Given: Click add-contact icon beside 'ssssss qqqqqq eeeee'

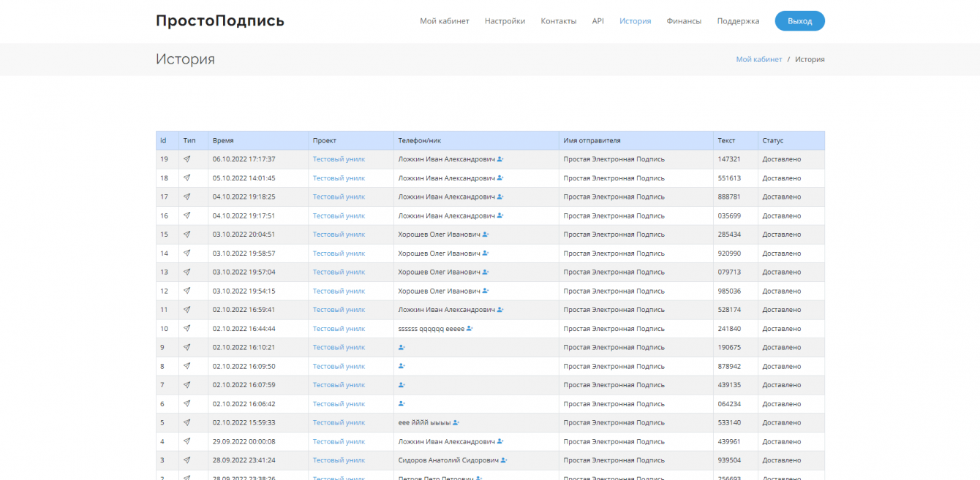Looking at the screenshot, I should tap(470, 329).
